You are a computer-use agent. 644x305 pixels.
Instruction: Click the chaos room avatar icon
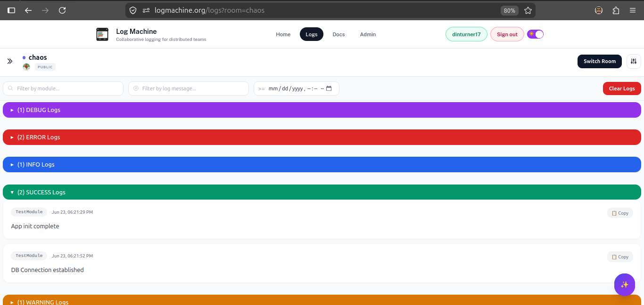(x=26, y=67)
